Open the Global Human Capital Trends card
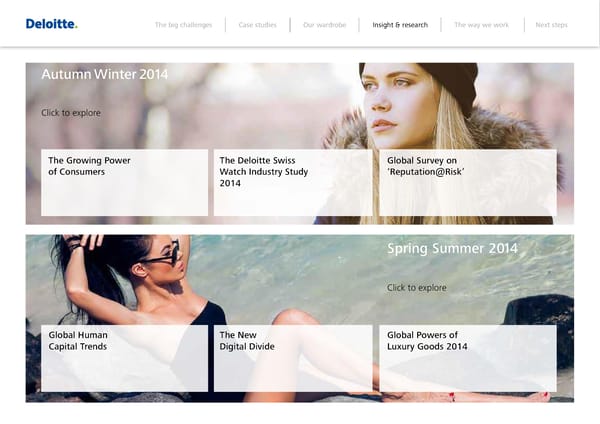Image resolution: width=600 pixels, height=424 pixels. 124,357
